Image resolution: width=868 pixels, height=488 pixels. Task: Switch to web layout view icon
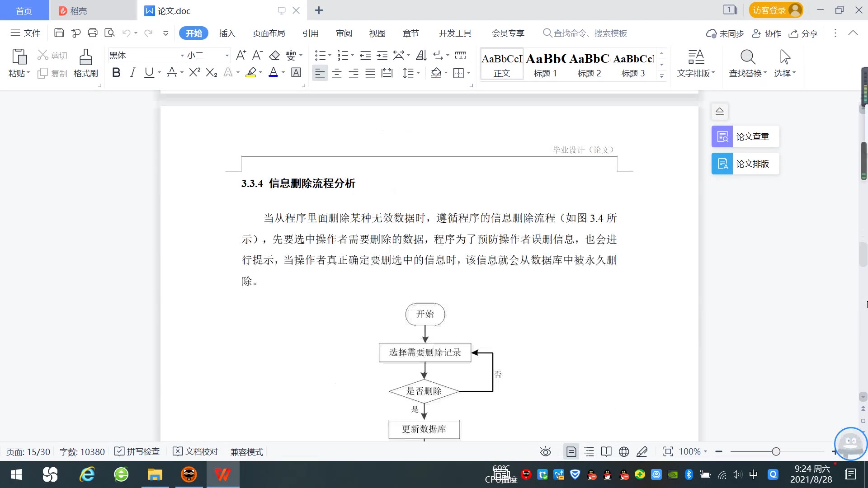[x=624, y=451]
